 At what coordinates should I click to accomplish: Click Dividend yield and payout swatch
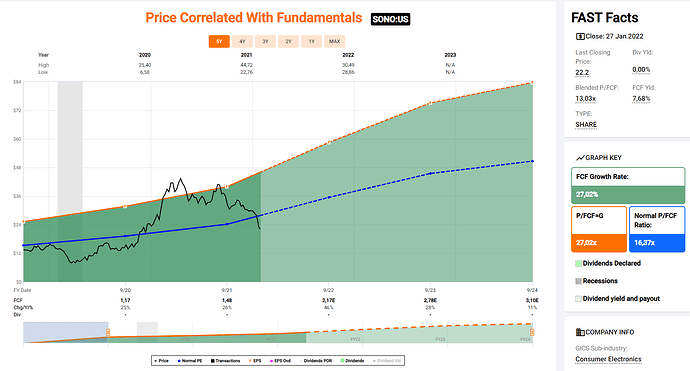578,298
